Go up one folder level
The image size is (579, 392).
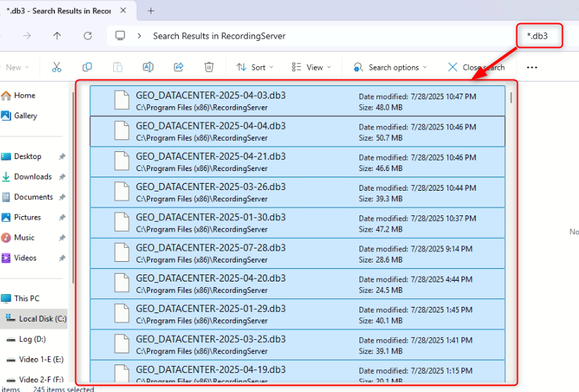[x=57, y=36]
